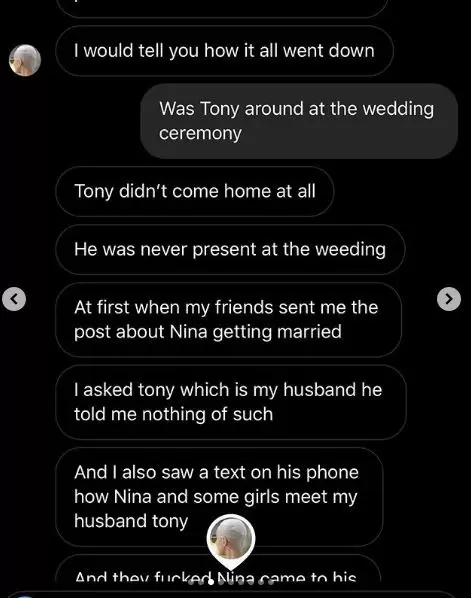
Task: Jump to the sixth carousel dot
Action: [241, 582]
